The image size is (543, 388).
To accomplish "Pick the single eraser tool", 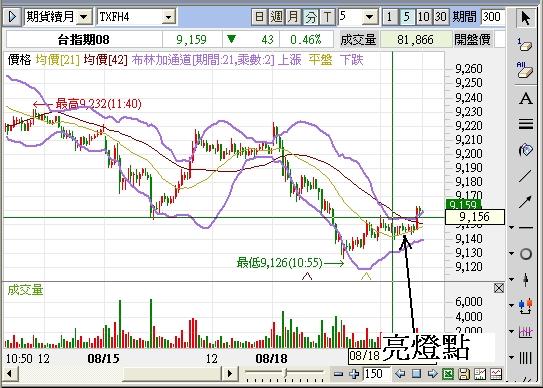I will click(x=525, y=45).
